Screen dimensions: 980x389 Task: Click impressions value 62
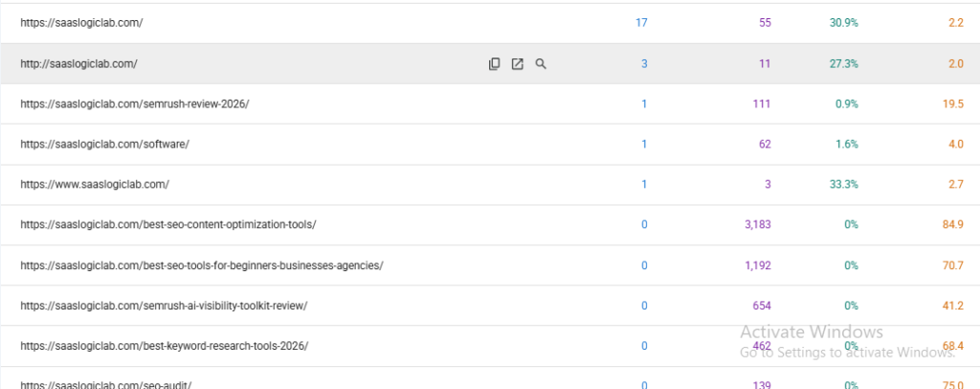point(765,144)
